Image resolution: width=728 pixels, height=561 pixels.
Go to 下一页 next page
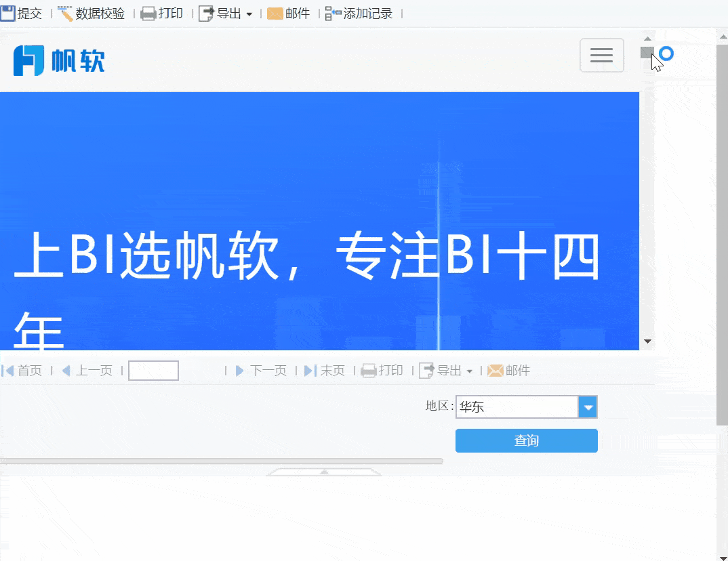pyautogui.click(x=261, y=371)
